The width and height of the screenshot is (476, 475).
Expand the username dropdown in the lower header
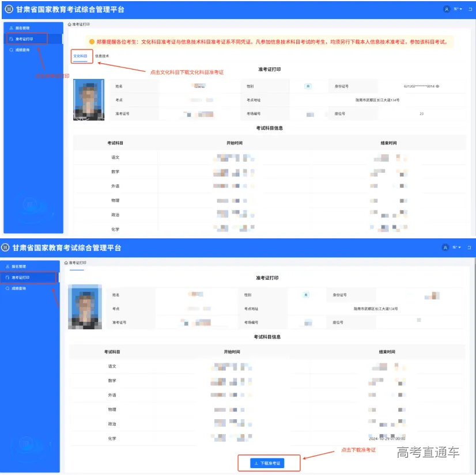click(x=456, y=248)
